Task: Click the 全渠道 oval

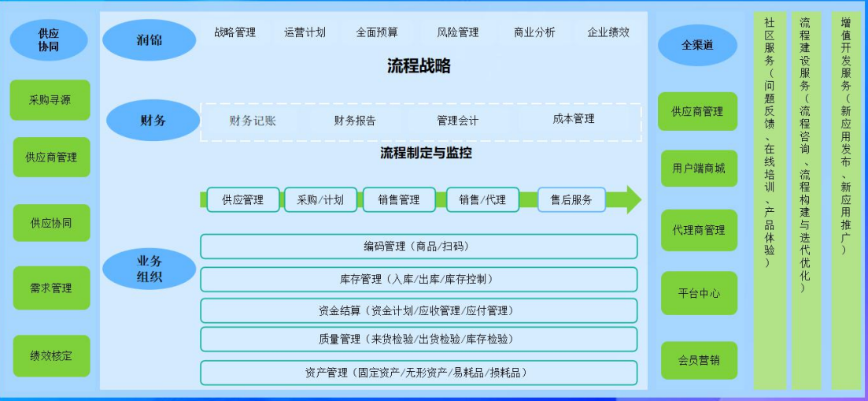Action: pos(697,46)
